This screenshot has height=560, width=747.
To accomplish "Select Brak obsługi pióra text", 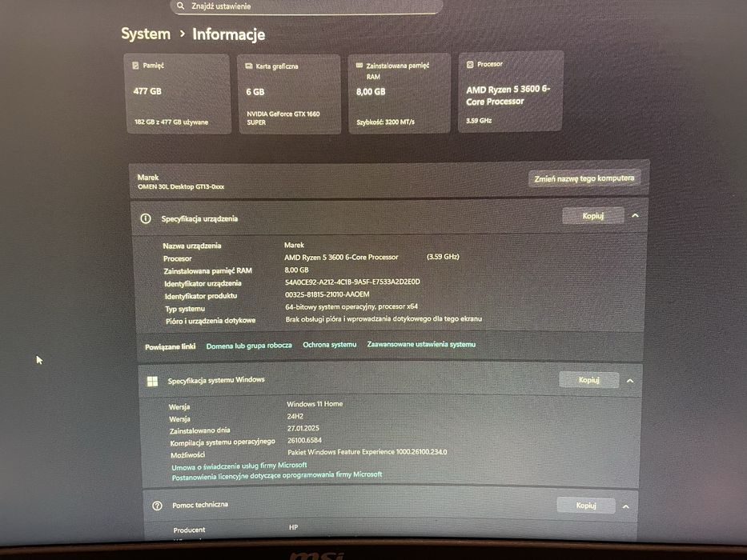I will (x=384, y=318).
